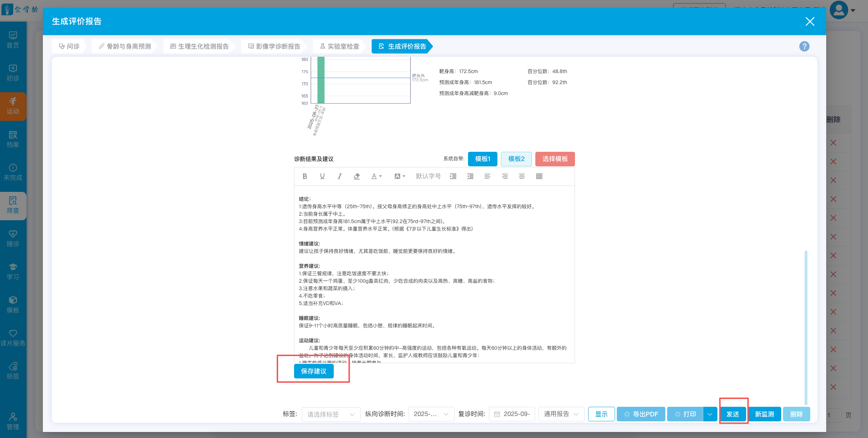Expand the 通用报告 report type dropdown
The image size is (868, 438).
(x=561, y=414)
